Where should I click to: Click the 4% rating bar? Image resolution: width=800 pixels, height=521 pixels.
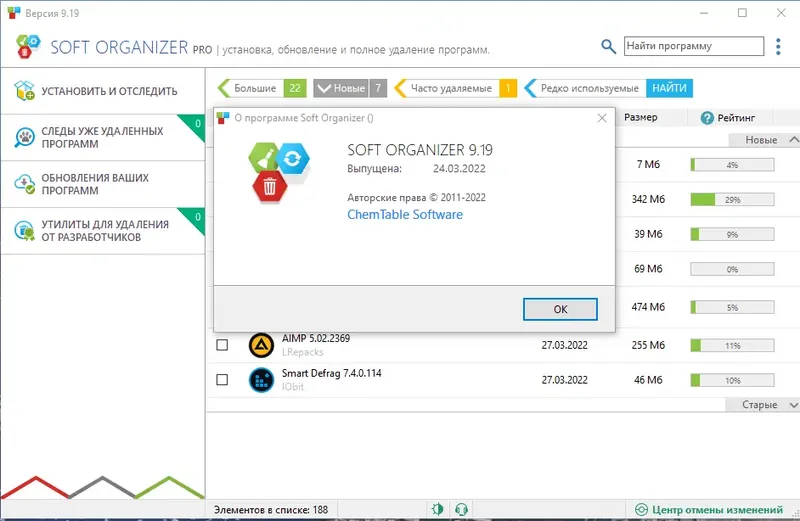[x=732, y=165]
